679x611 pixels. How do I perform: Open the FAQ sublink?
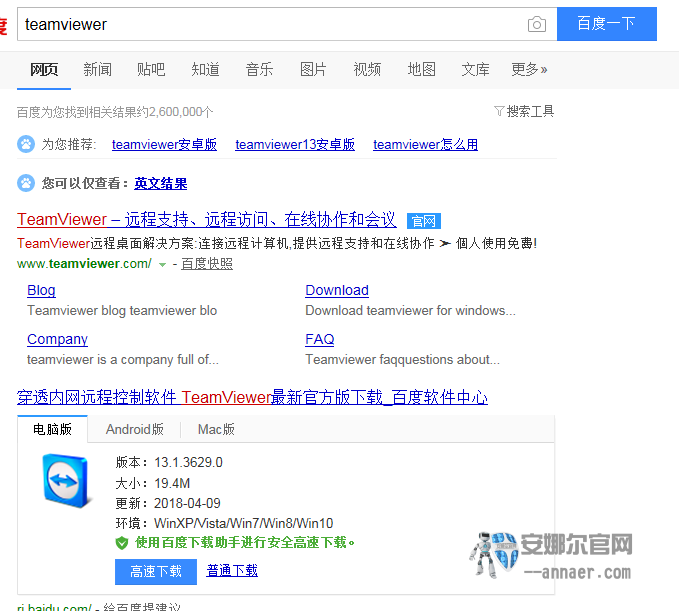tap(320, 339)
